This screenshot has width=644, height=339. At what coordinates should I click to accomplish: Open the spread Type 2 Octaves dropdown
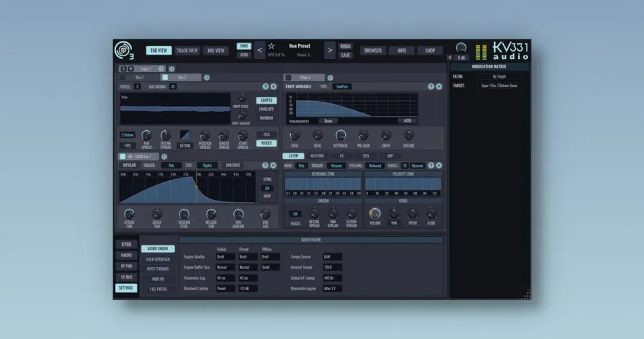[x=127, y=135]
